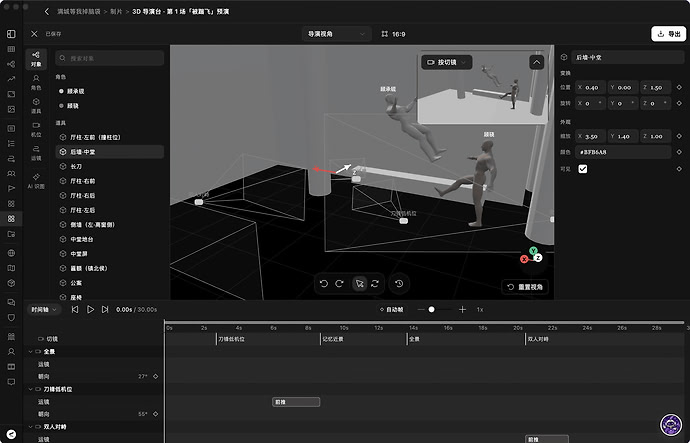Add keyframe for 旋转 rotation row
The height and width of the screenshot is (443, 690).
(679, 103)
